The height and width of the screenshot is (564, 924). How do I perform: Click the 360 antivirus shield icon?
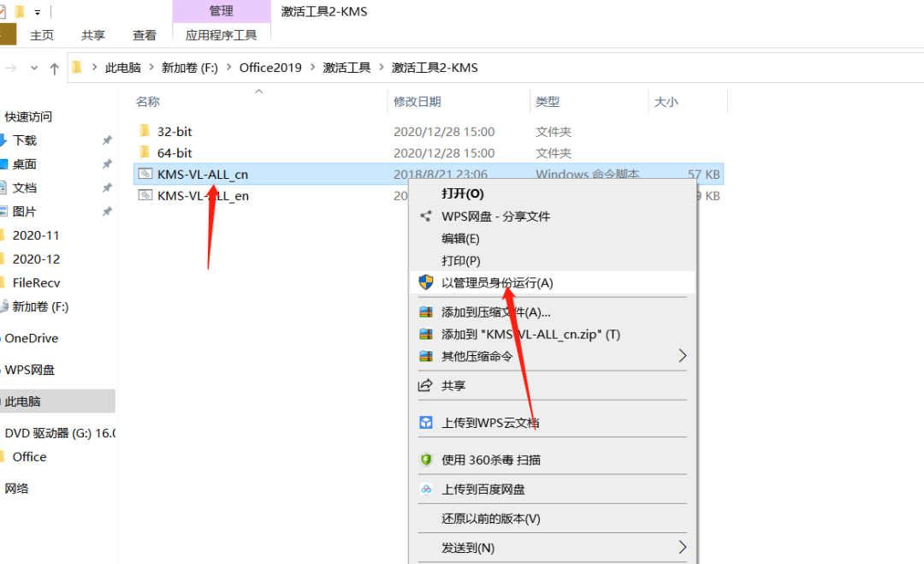[425, 460]
